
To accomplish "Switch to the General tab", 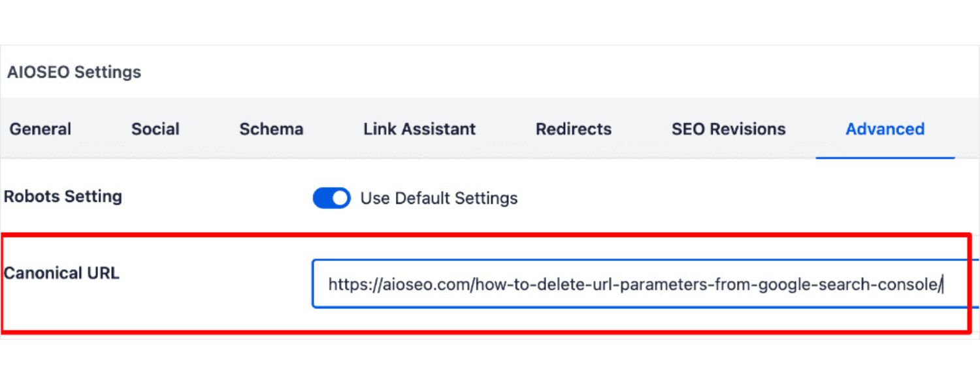I will 41,129.
